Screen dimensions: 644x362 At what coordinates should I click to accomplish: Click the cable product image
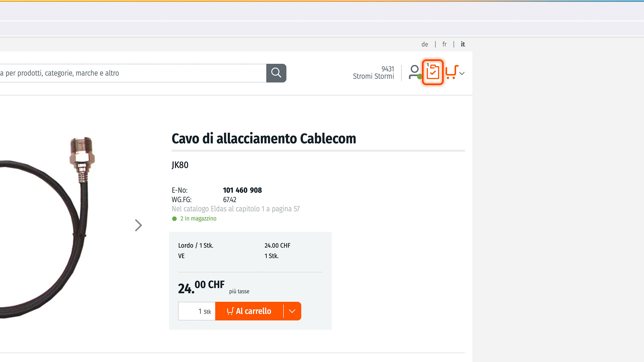pyautogui.click(x=47, y=227)
